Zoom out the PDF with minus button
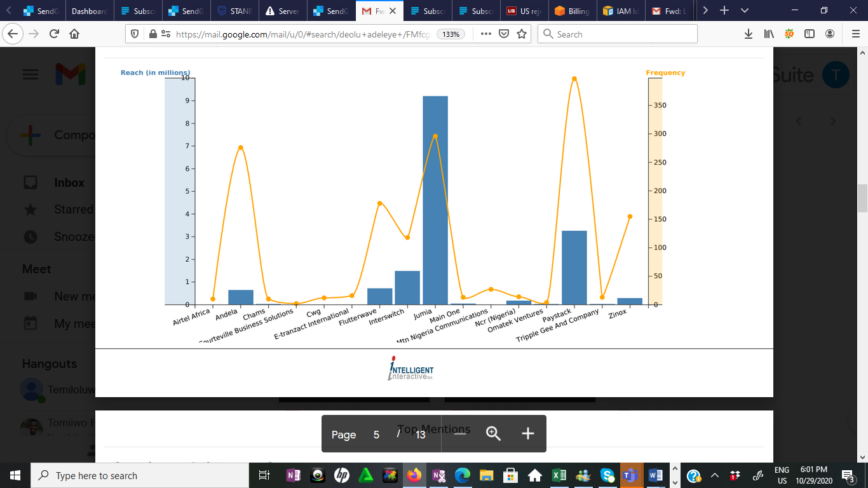This screenshot has width=868, height=488. point(460,434)
